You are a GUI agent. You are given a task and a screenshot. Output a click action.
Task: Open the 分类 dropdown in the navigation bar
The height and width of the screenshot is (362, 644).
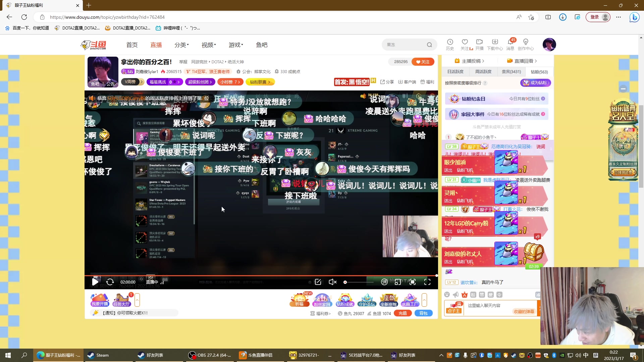click(181, 45)
